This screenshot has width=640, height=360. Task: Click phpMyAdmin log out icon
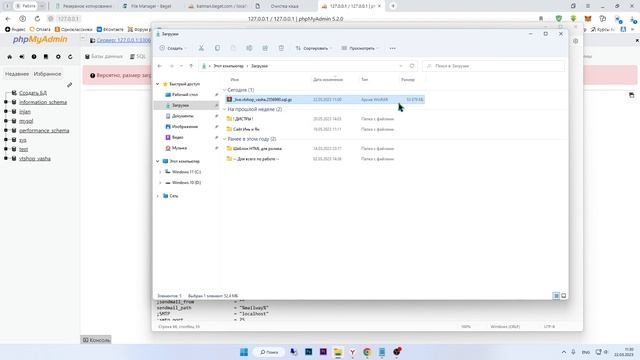click(22, 57)
